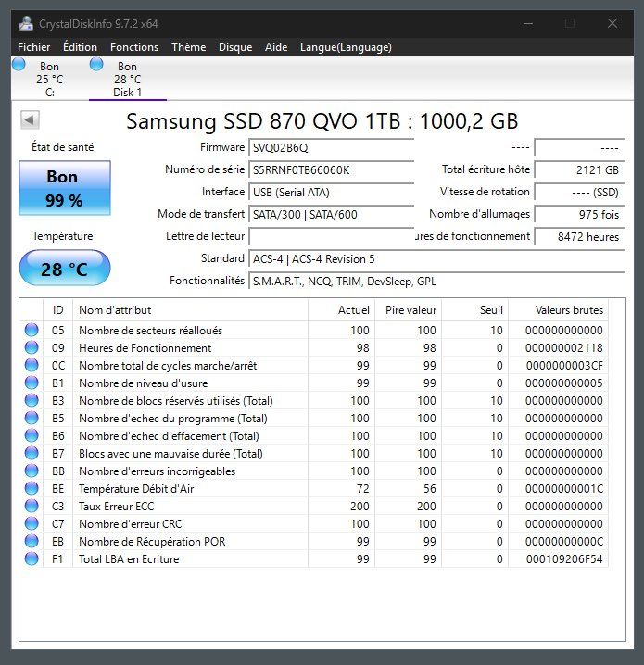Switch to the C: drive tab
This screenshot has height=665, width=644.
[50, 80]
